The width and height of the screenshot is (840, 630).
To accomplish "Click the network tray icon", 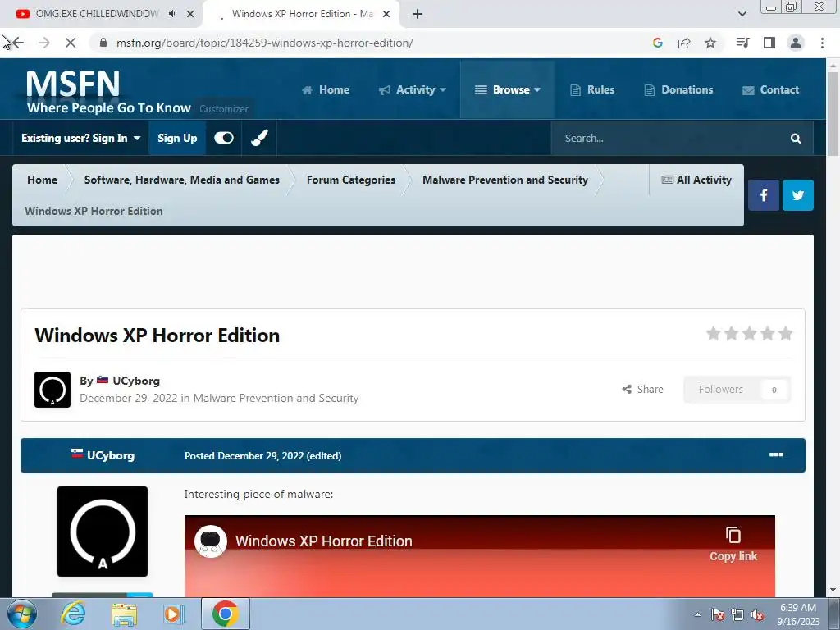I will tap(737, 615).
